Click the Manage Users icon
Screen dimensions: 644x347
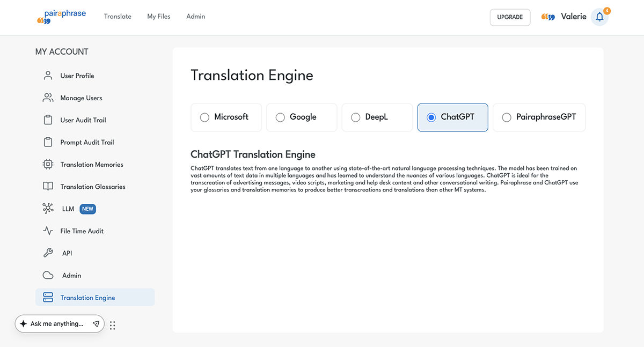click(48, 98)
